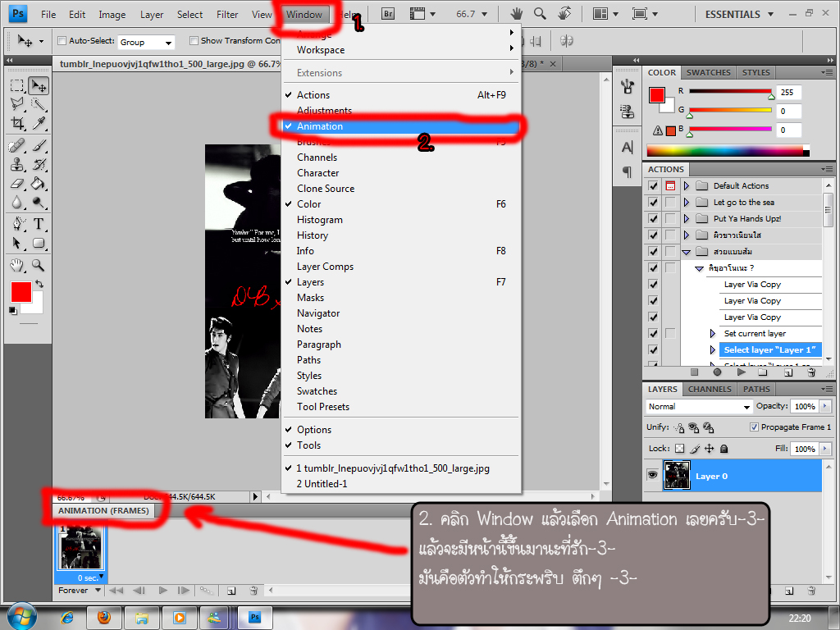The width and height of the screenshot is (840, 630).
Task: Play the animation frames
Action: click(x=163, y=591)
